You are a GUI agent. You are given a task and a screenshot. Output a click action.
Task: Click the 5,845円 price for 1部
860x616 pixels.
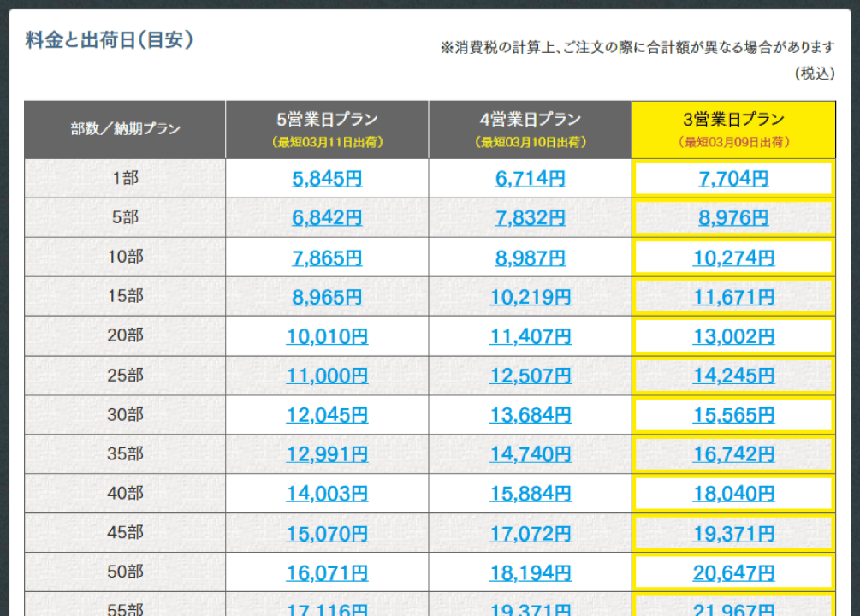[x=327, y=179]
